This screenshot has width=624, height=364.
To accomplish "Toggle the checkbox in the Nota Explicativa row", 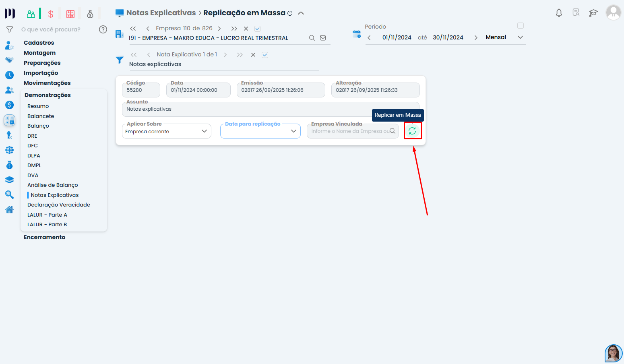I will point(265,55).
